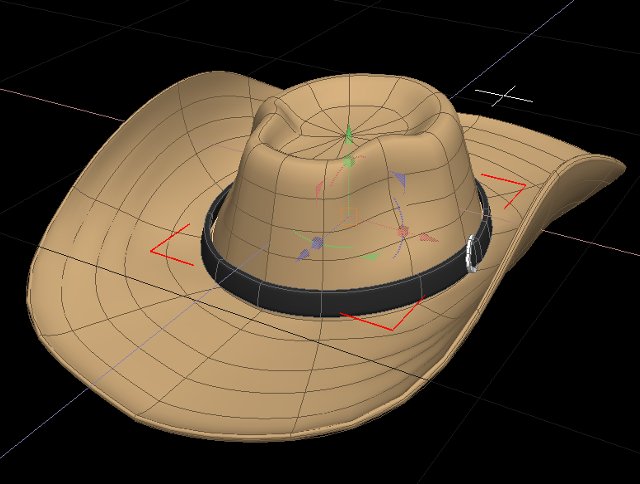Viewport: 640px width, 484px height.
Task: Select the blue Z-axis sphere handle
Action: tap(318, 243)
